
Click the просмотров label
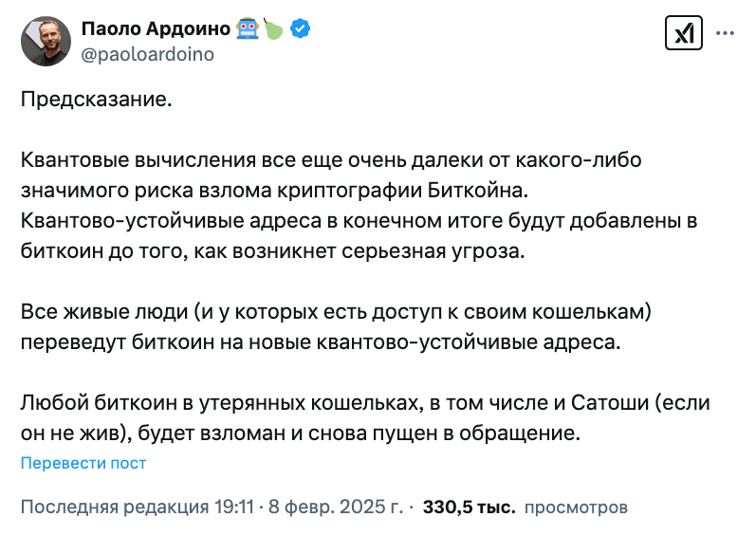576,507
